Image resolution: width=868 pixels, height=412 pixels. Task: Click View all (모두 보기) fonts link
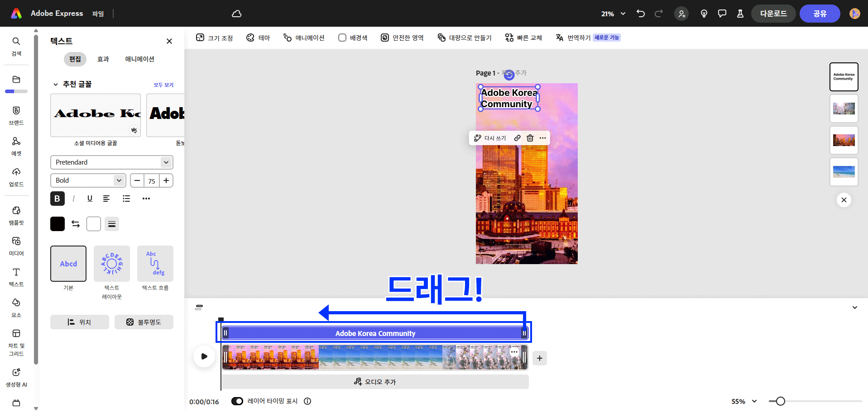coord(163,85)
